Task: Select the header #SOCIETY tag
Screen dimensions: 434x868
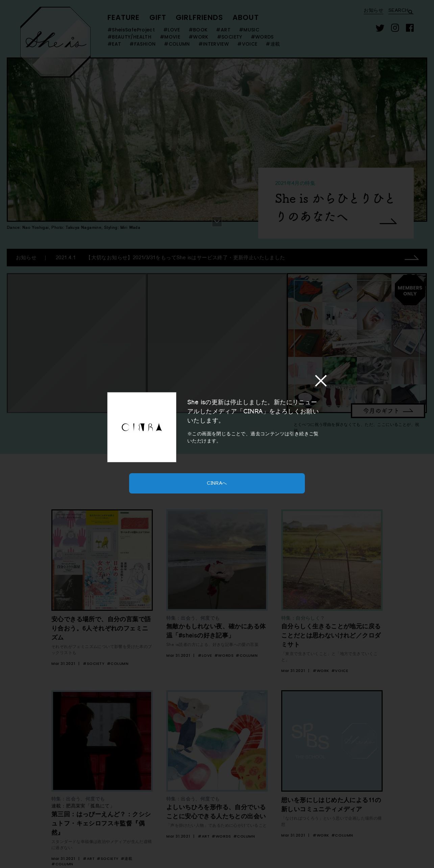Action: click(x=230, y=37)
